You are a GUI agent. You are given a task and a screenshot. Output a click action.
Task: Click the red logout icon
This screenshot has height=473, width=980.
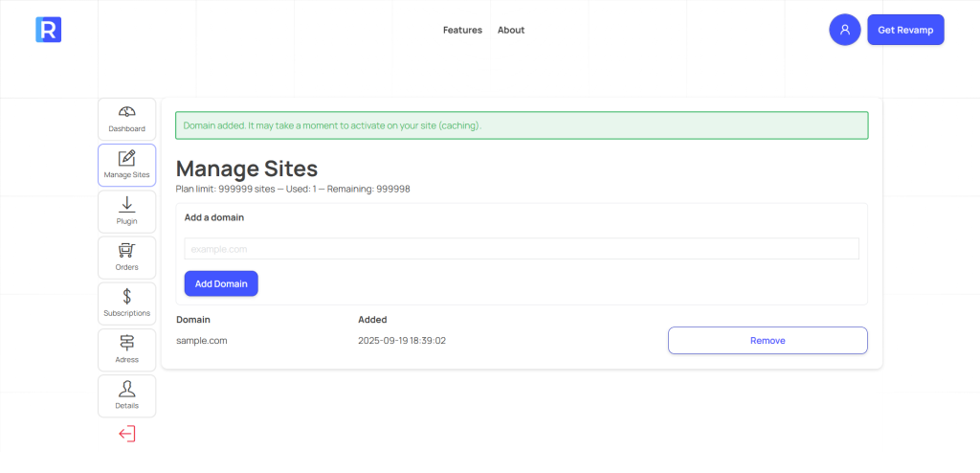click(126, 434)
